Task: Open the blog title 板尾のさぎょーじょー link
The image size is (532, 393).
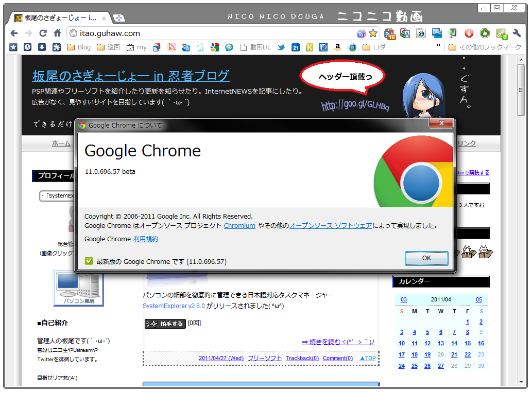Action: [x=131, y=76]
